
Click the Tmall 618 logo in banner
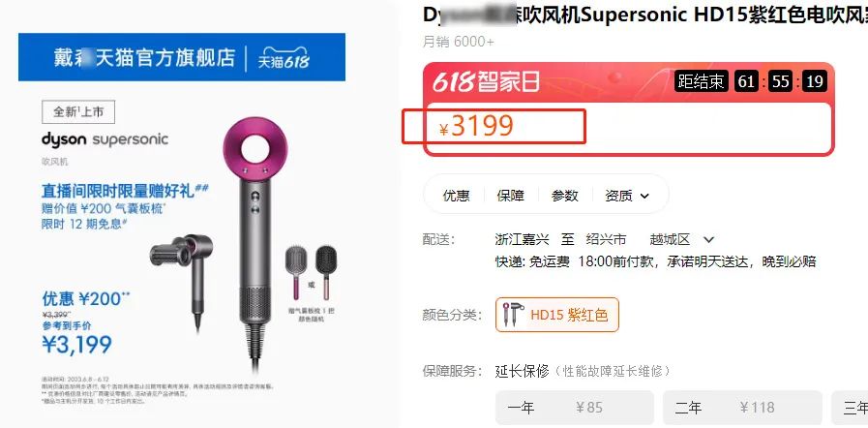click(284, 59)
